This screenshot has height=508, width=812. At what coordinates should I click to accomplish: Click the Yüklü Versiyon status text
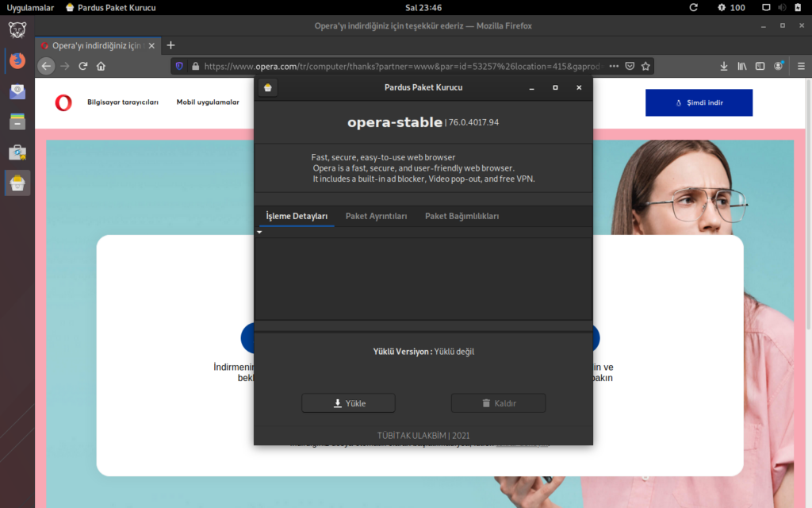(x=423, y=352)
